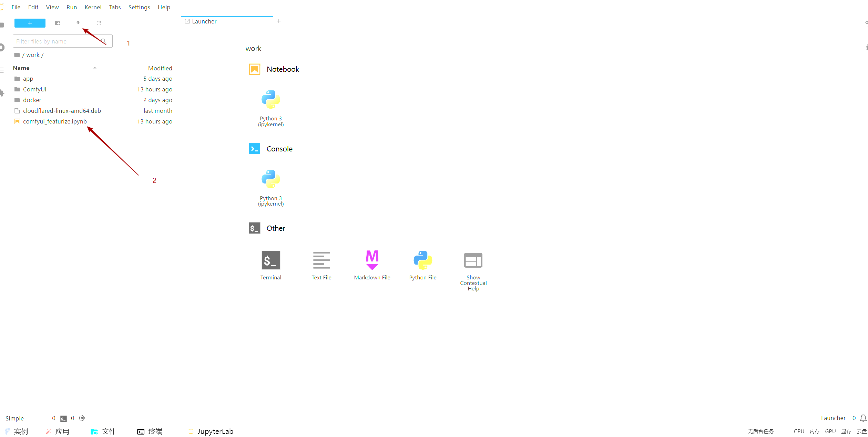Sort files by Name column header
The image size is (868, 437).
[21, 68]
